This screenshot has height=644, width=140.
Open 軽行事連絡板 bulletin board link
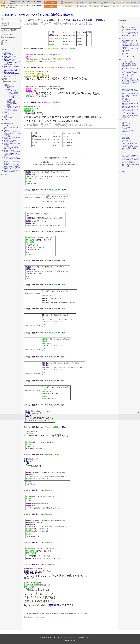click(x=10, y=87)
